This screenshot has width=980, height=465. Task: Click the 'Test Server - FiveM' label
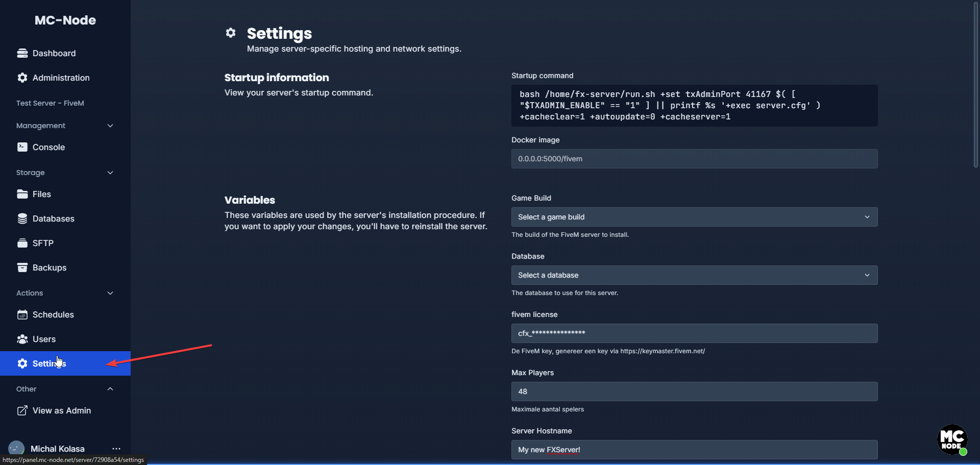pos(50,103)
